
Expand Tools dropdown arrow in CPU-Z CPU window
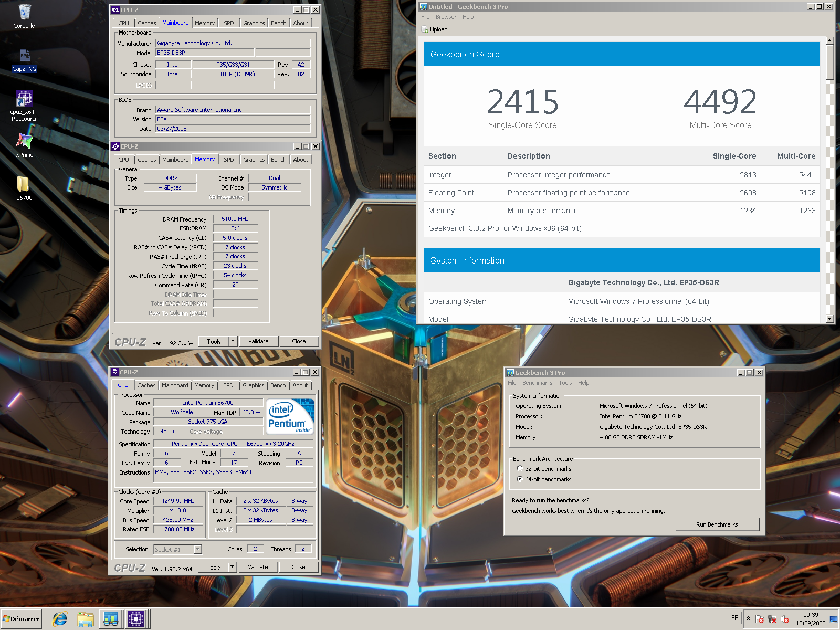[233, 567]
